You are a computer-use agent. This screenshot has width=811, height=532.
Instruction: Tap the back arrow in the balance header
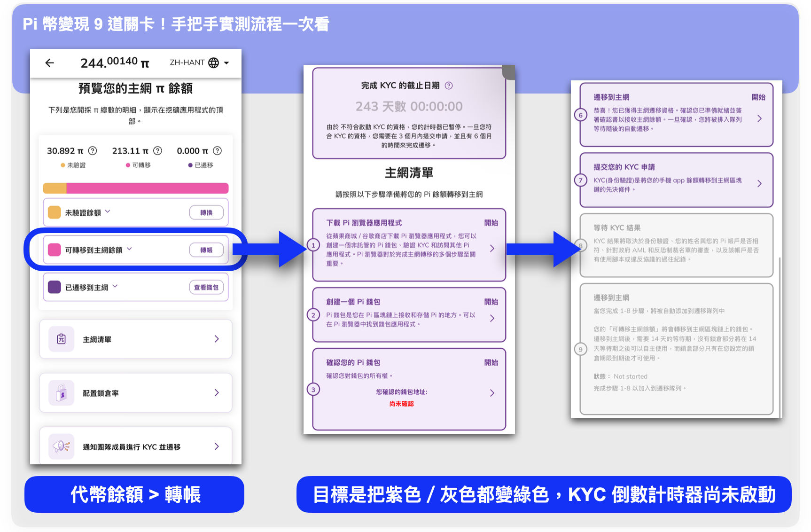49,63
